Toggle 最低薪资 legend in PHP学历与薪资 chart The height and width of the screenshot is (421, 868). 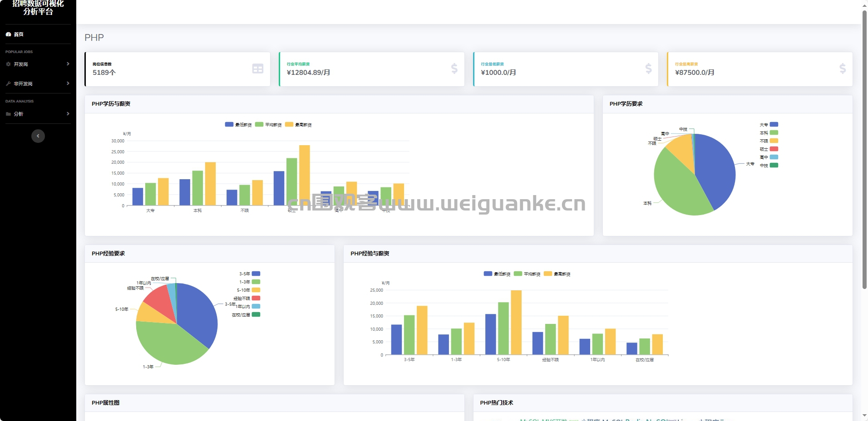pos(238,124)
